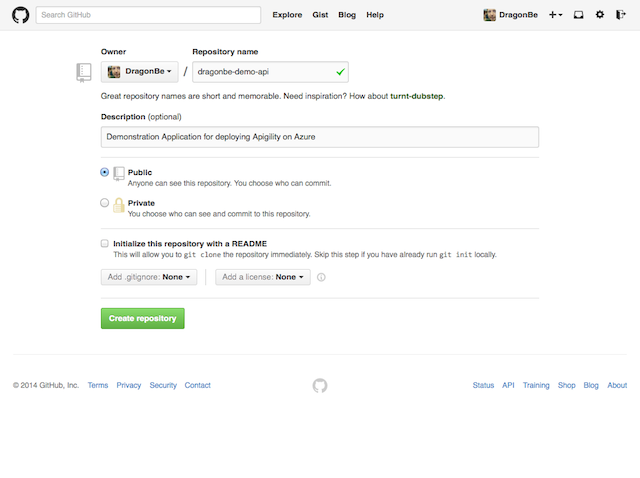Open Gist from the top navigation
The height and width of the screenshot is (478, 640).
(320, 15)
